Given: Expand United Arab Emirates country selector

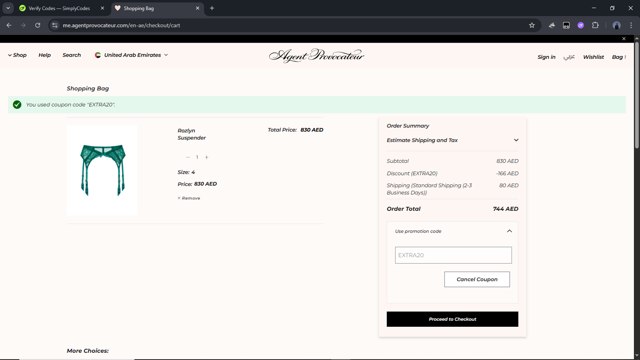Looking at the screenshot, I should [131, 55].
